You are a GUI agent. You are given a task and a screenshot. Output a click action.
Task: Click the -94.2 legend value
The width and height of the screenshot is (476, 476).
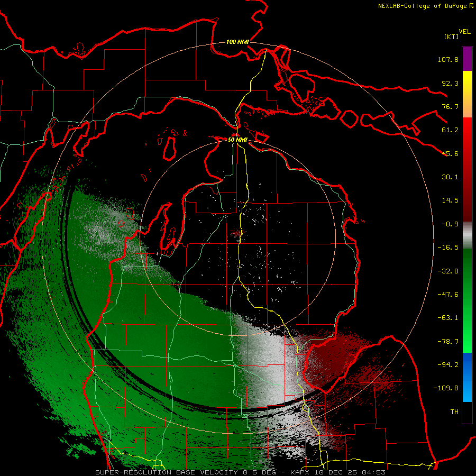tap(448, 364)
